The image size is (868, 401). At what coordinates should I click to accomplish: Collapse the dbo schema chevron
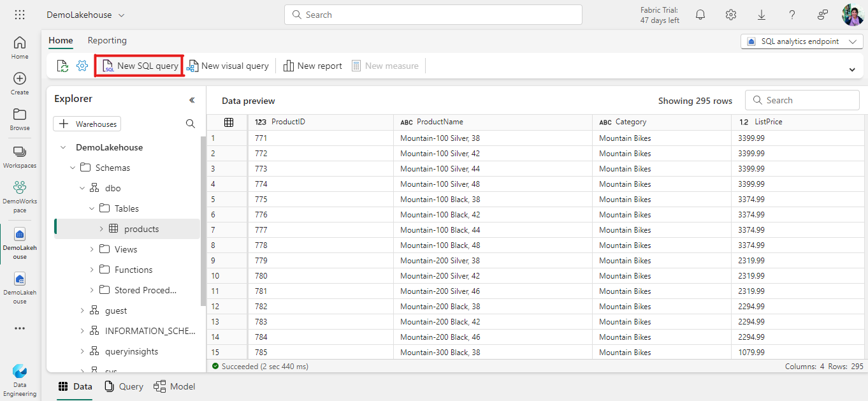point(82,188)
